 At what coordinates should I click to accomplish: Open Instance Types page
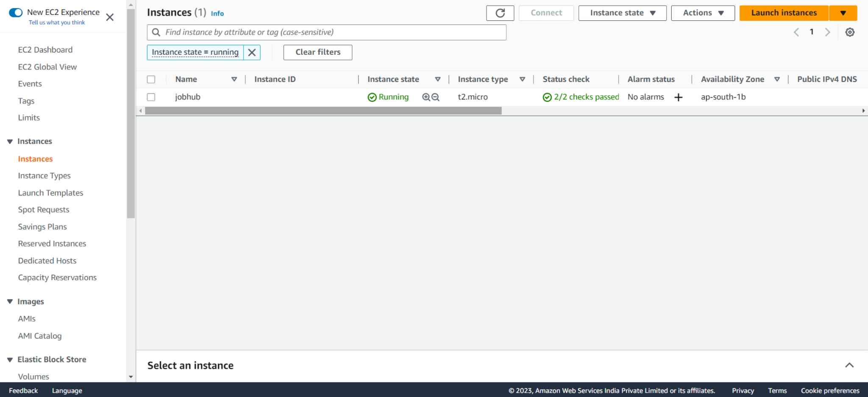click(44, 176)
